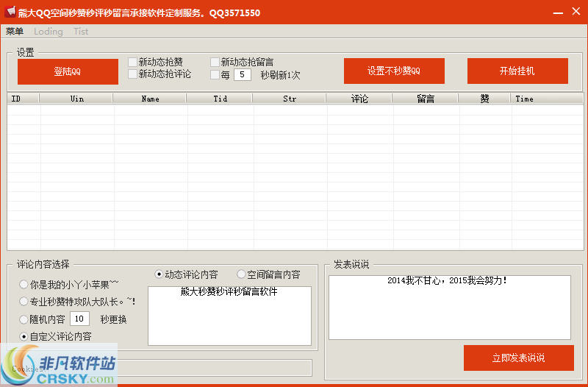Click the 赞 column header
Viewport: 588px width, 387px height.
click(x=484, y=99)
